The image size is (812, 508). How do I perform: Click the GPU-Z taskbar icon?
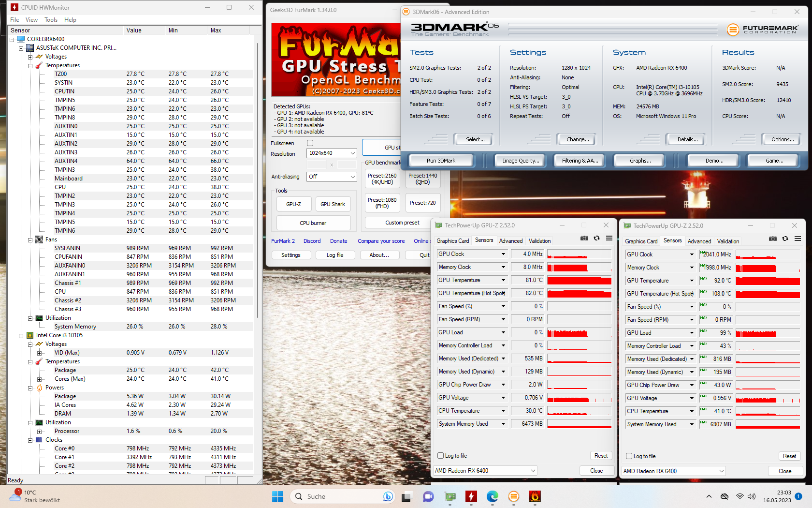(450, 496)
